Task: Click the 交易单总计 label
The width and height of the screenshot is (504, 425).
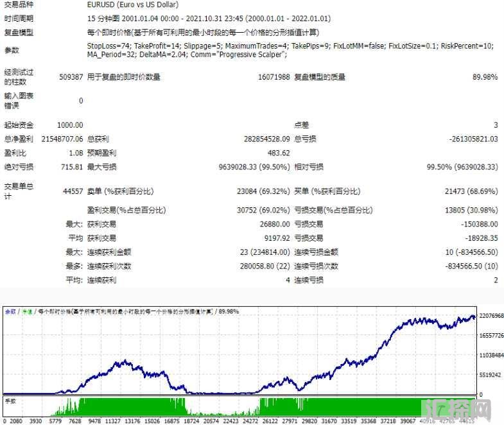Action: (19, 191)
